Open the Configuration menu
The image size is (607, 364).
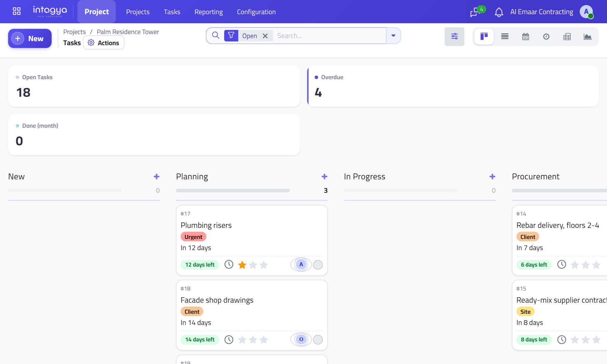256,12
